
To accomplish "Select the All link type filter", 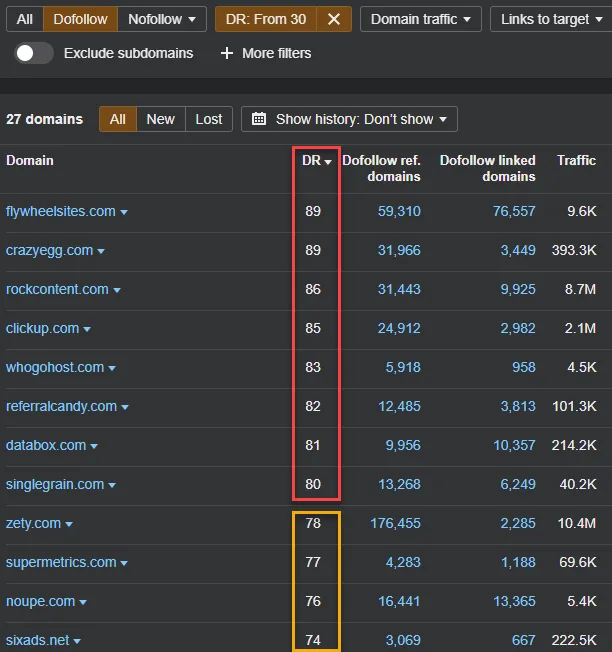I will click(25, 19).
